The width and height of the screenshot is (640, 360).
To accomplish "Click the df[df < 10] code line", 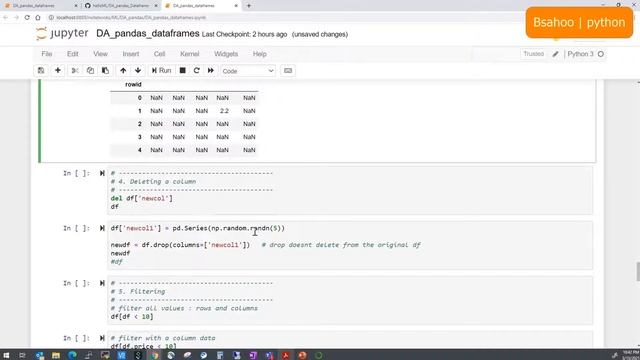I will point(132,317).
